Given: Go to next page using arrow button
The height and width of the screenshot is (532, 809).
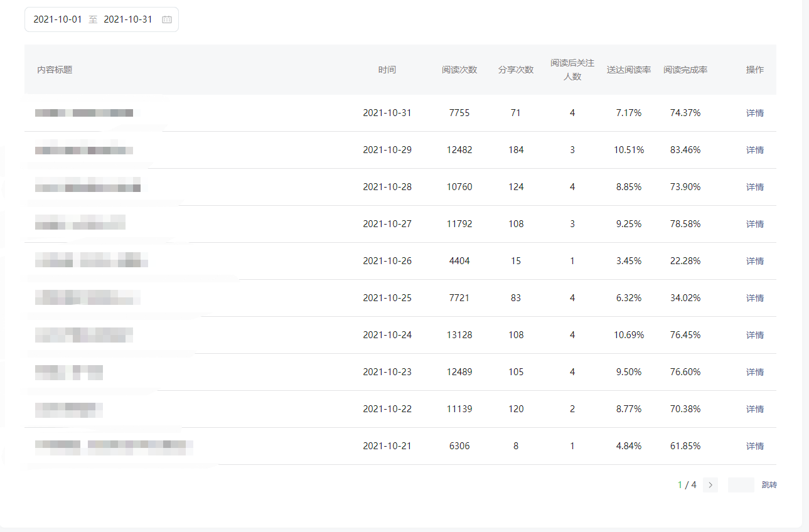Looking at the screenshot, I should point(710,485).
